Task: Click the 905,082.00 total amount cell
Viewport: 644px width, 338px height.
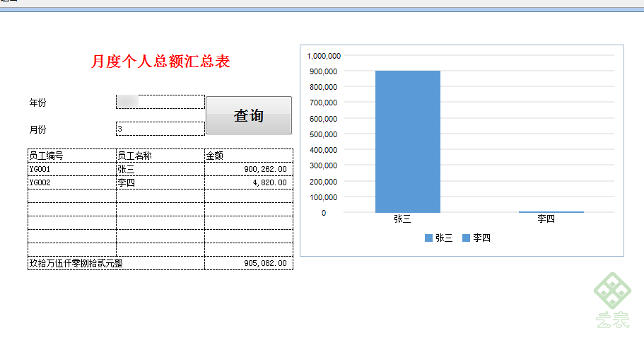Action: 249,263
